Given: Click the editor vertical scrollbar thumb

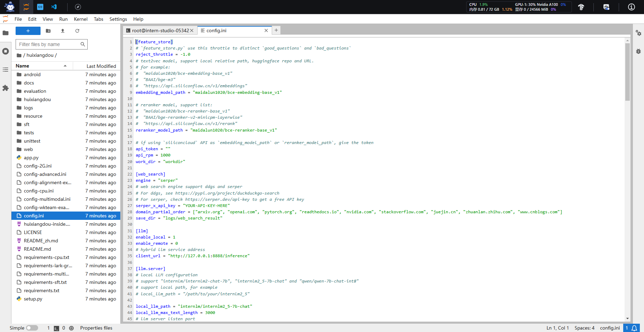Looking at the screenshot, I should tap(627, 72).
